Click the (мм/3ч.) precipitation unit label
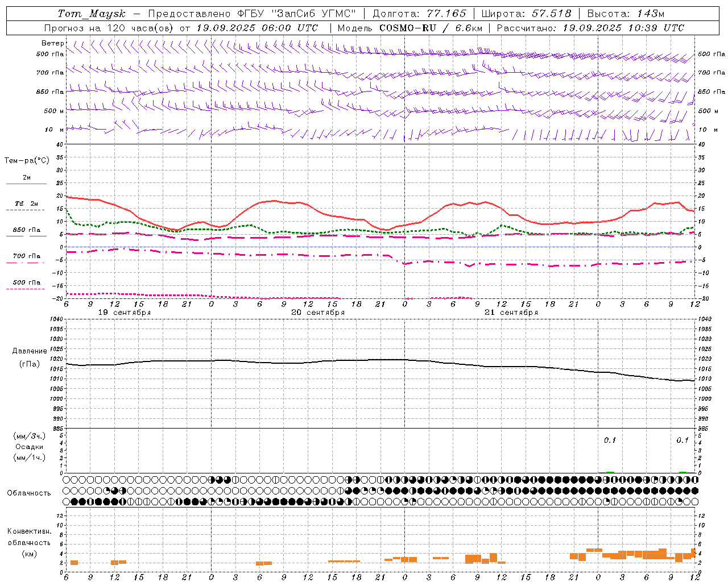The width and height of the screenshot is (728, 582). point(30,436)
